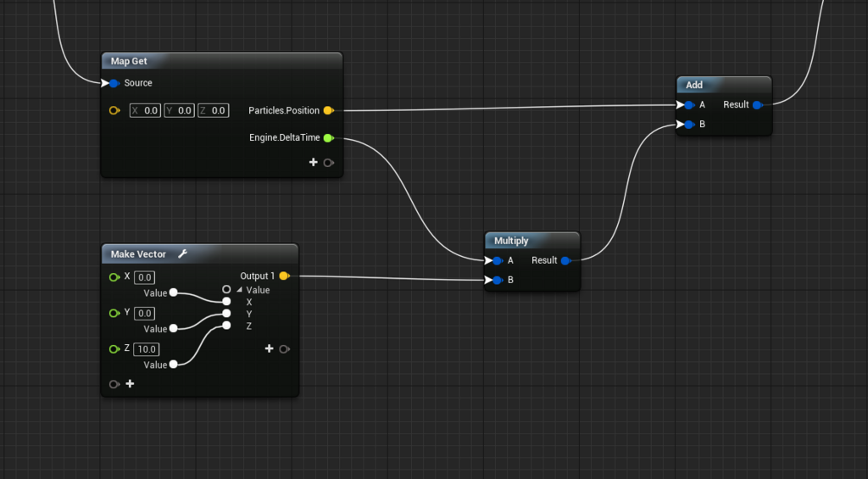This screenshot has width=868, height=479.
Task: Click the X input pin on Make Vector
Action: click(114, 277)
